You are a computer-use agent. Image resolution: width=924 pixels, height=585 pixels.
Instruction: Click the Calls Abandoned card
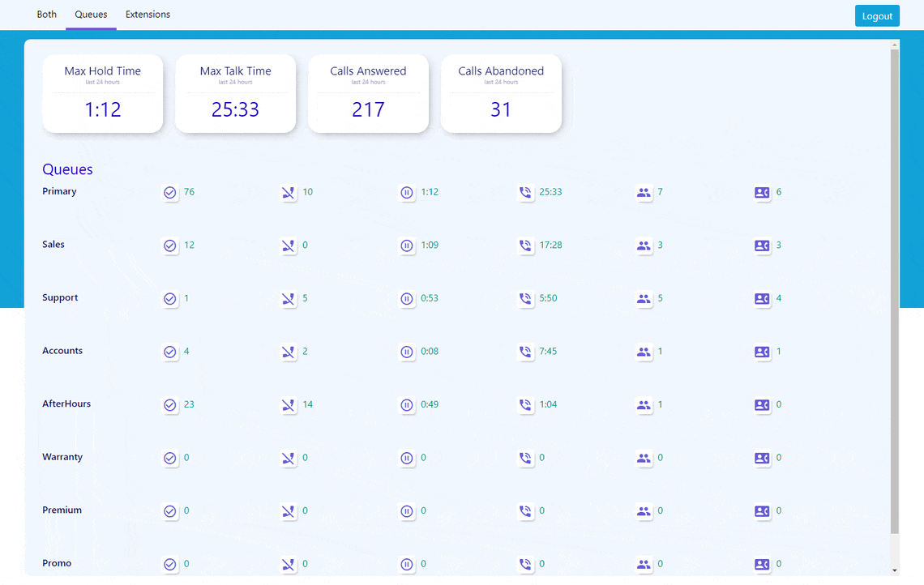click(x=501, y=93)
